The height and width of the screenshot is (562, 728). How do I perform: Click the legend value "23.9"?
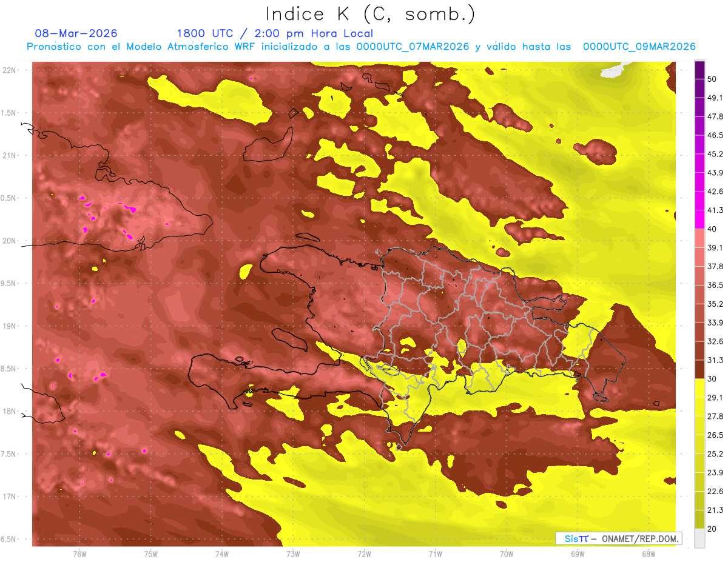click(x=715, y=473)
